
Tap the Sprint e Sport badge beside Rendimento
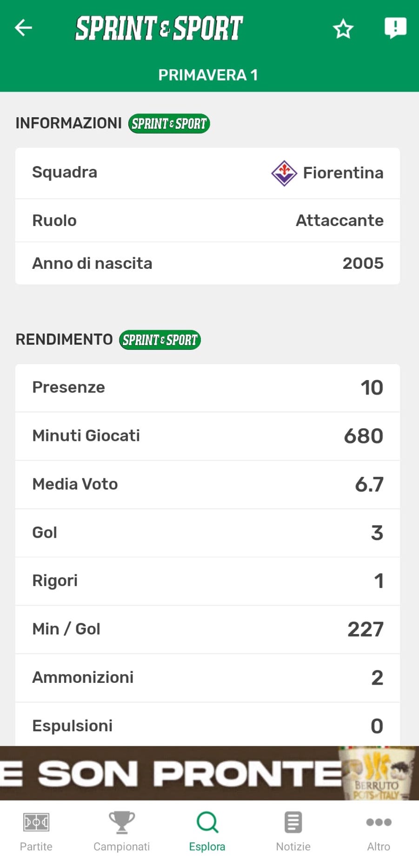pos(160,340)
